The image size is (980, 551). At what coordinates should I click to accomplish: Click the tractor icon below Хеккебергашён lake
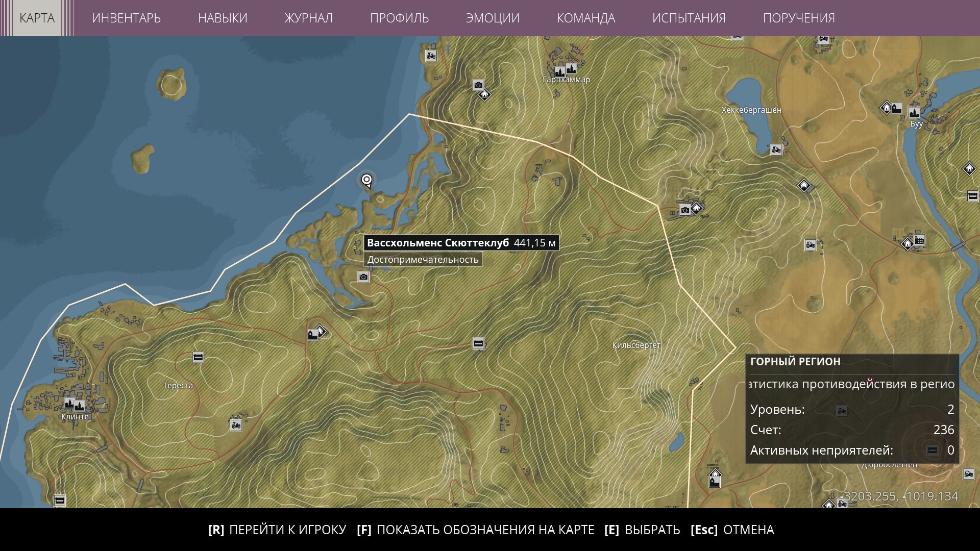(776, 150)
